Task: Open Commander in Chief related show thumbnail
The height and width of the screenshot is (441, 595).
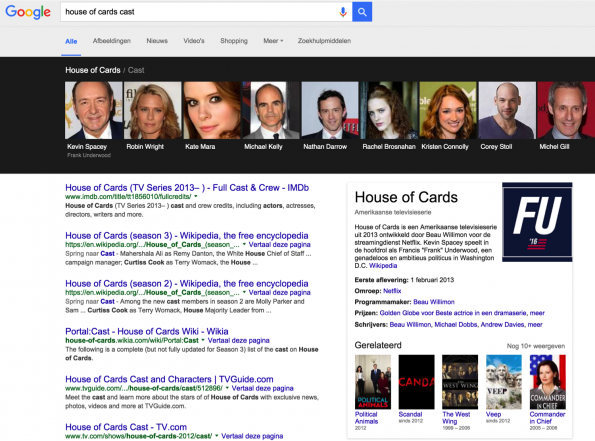Action: [548, 382]
